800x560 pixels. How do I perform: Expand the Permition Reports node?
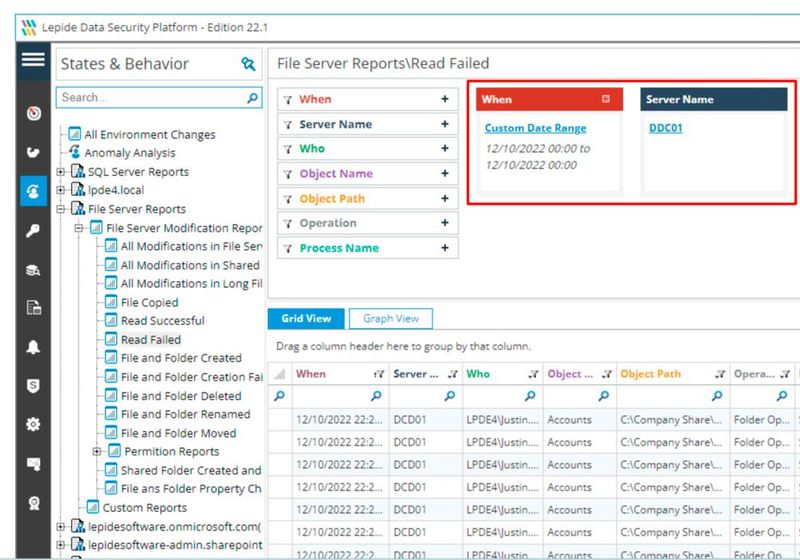coord(97,452)
